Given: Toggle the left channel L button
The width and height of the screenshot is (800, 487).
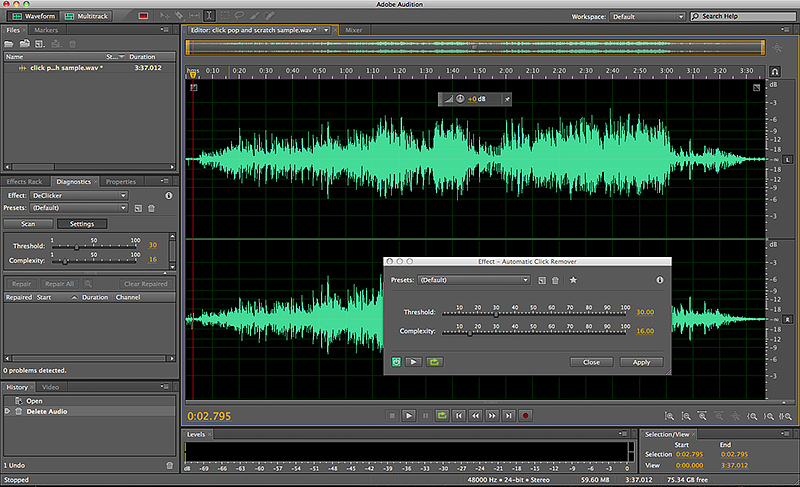Looking at the screenshot, I should [787, 160].
